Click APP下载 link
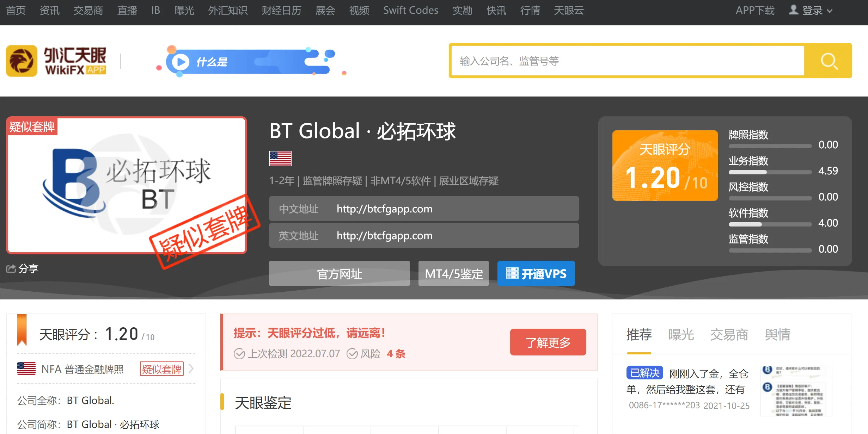Viewport: 868px width, 434px height. click(x=755, y=10)
